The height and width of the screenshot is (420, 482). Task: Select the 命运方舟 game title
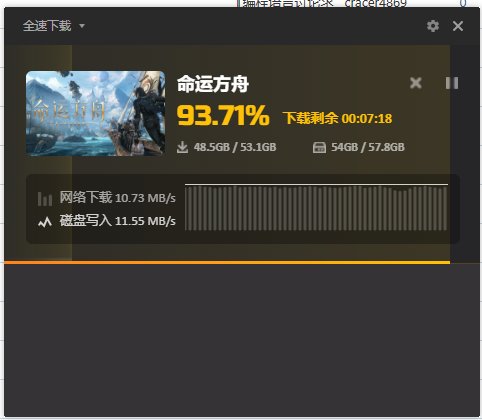pos(213,84)
